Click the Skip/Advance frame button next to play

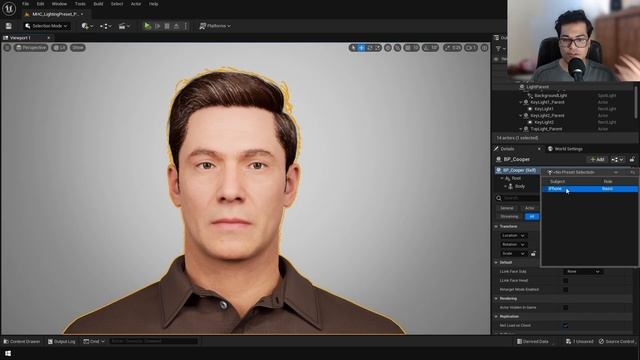(x=157, y=26)
